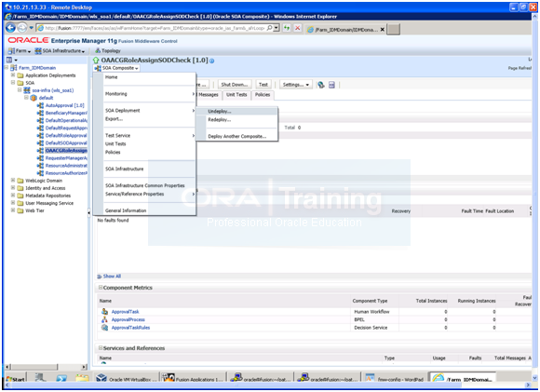
Task: Select Redeploy... submenu entry
Action: [x=220, y=119]
